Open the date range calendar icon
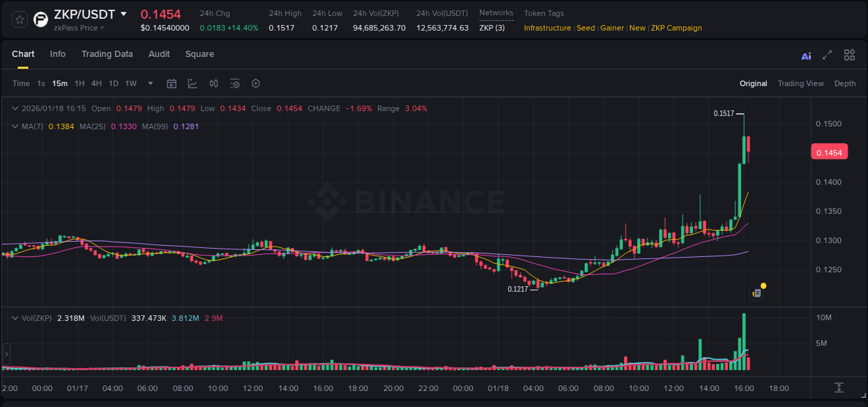The image size is (868, 407). pyautogui.click(x=172, y=83)
